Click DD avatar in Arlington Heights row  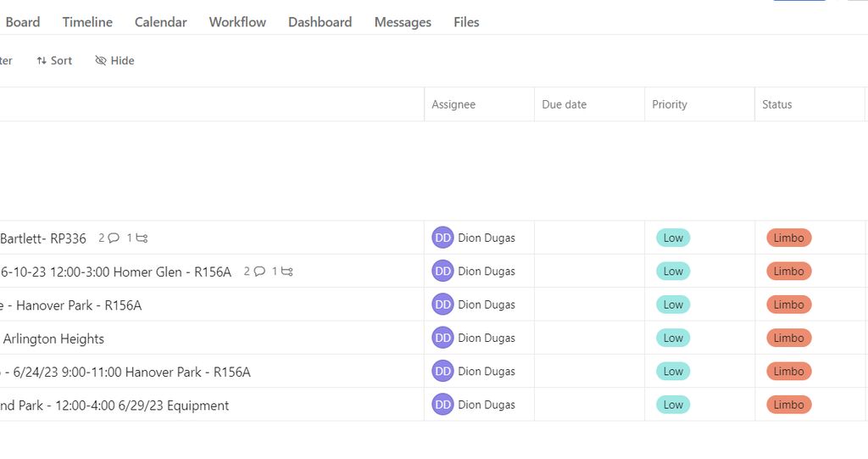(x=442, y=338)
